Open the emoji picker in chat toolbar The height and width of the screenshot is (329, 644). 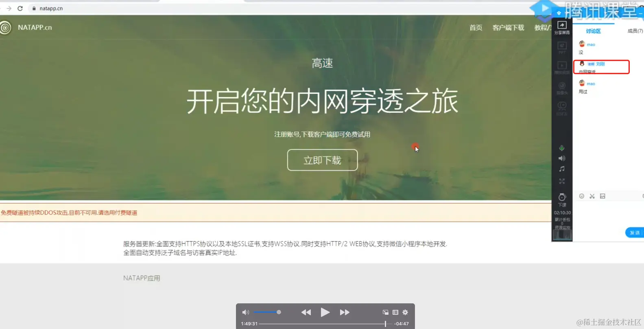click(582, 196)
